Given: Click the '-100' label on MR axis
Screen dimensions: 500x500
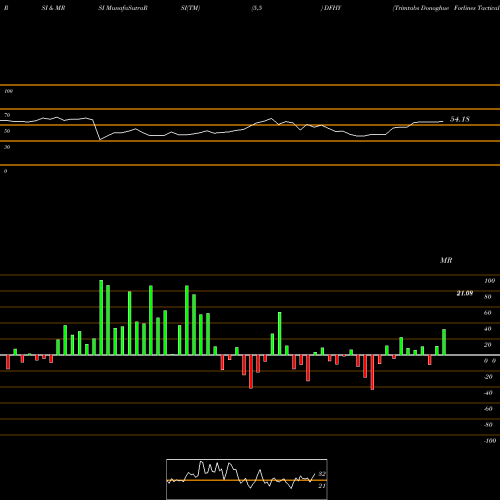Looking at the screenshot, I should [490, 441].
